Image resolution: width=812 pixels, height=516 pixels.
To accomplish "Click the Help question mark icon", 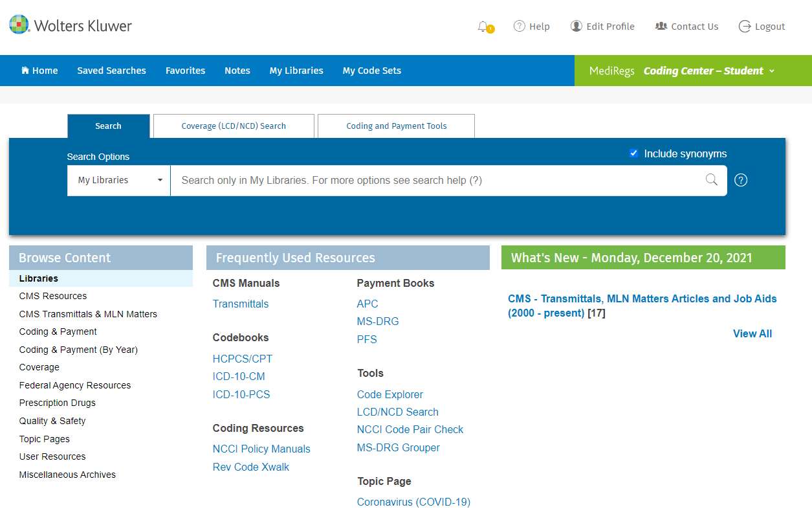I will [x=519, y=26].
